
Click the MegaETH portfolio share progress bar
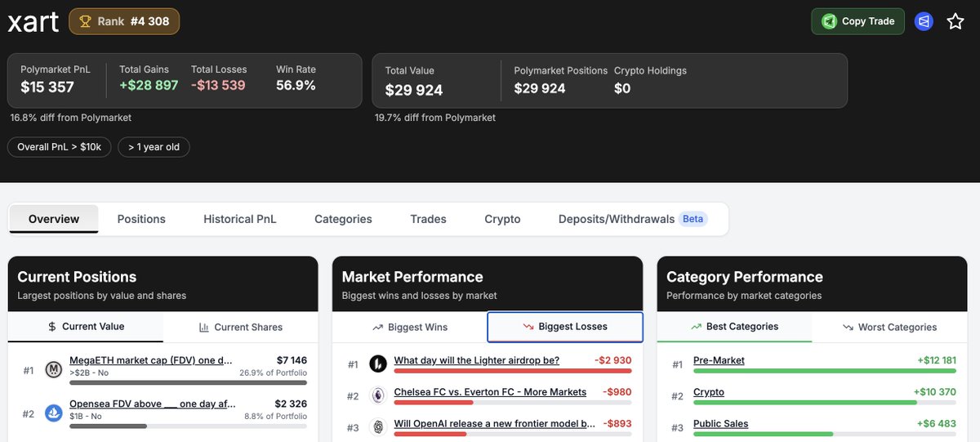[188, 382]
